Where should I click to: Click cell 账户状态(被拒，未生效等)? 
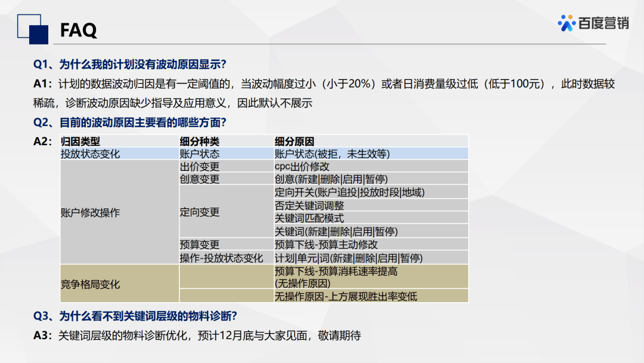371,154
